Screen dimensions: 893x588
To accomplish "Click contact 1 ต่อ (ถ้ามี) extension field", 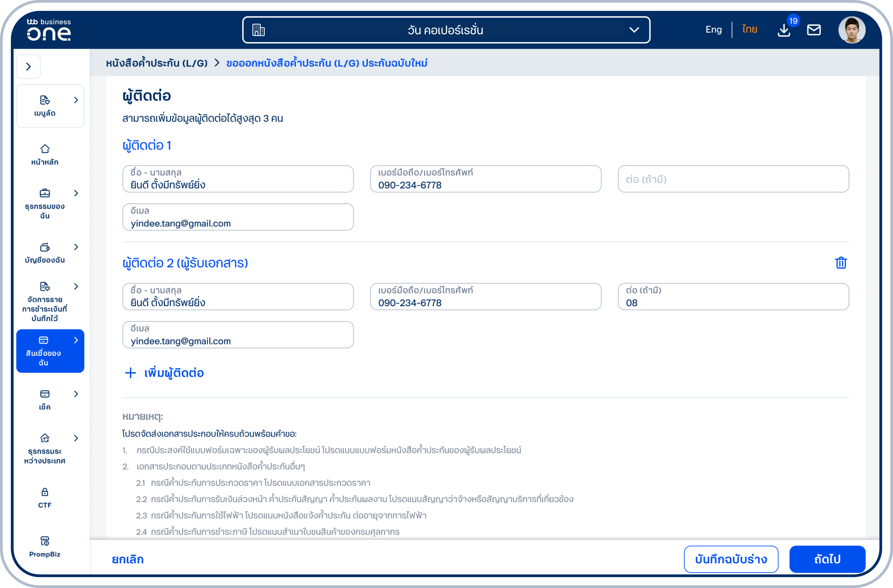I will tap(733, 179).
